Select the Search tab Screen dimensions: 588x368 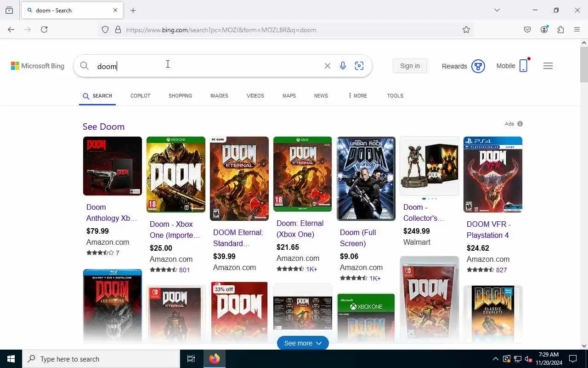(97, 96)
